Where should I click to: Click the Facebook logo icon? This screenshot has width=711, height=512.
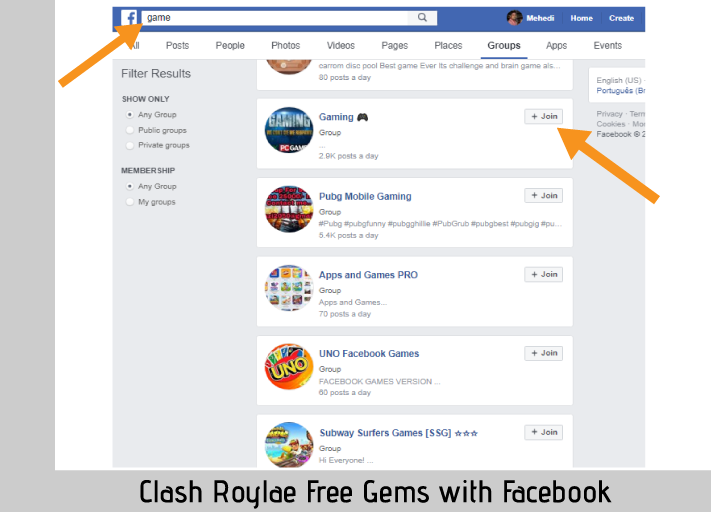point(129,18)
